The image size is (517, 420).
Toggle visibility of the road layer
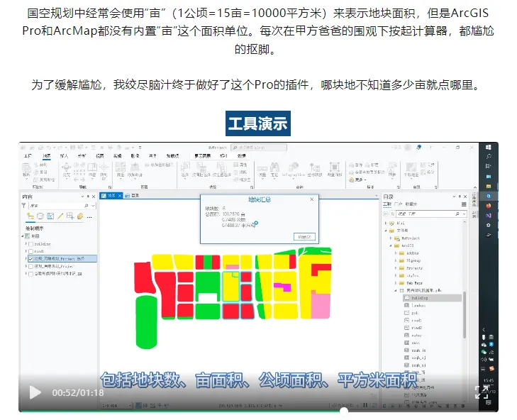tap(30, 251)
